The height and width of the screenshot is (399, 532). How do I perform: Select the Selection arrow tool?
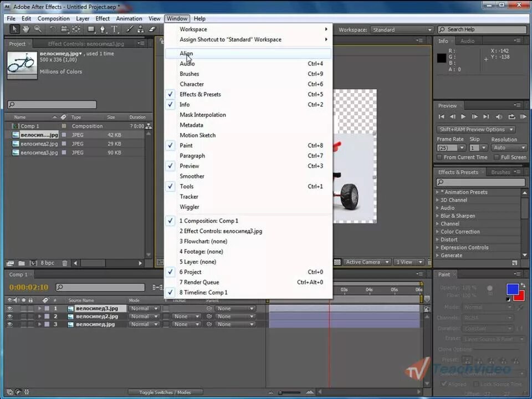point(14,29)
